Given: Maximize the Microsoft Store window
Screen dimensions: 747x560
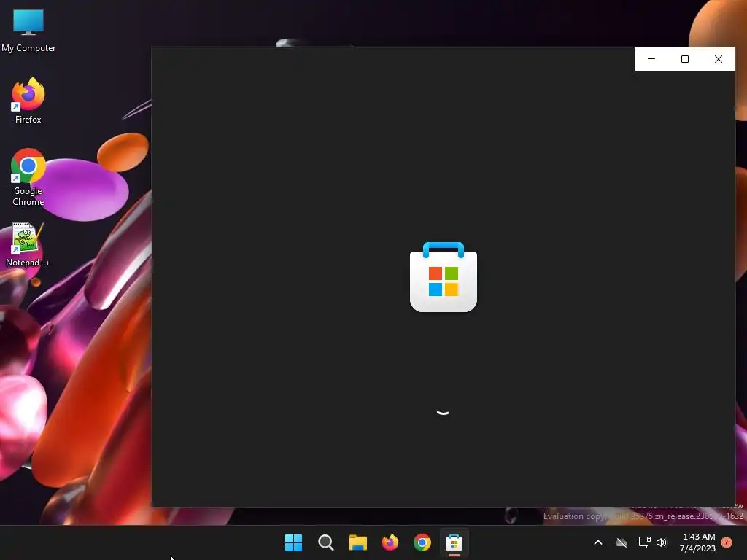Looking at the screenshot, I should tap(684, 59).
